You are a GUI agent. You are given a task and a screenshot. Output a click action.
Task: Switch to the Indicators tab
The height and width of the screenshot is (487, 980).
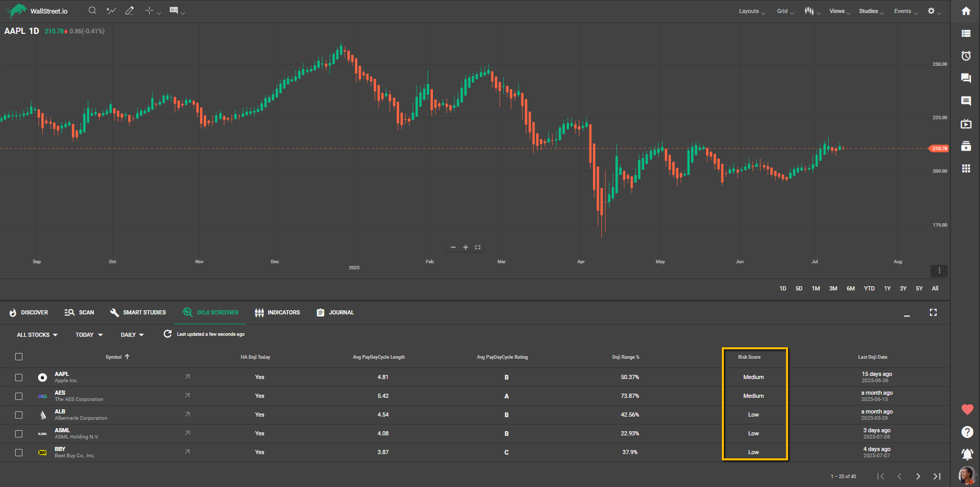click(x=277, y=312)
